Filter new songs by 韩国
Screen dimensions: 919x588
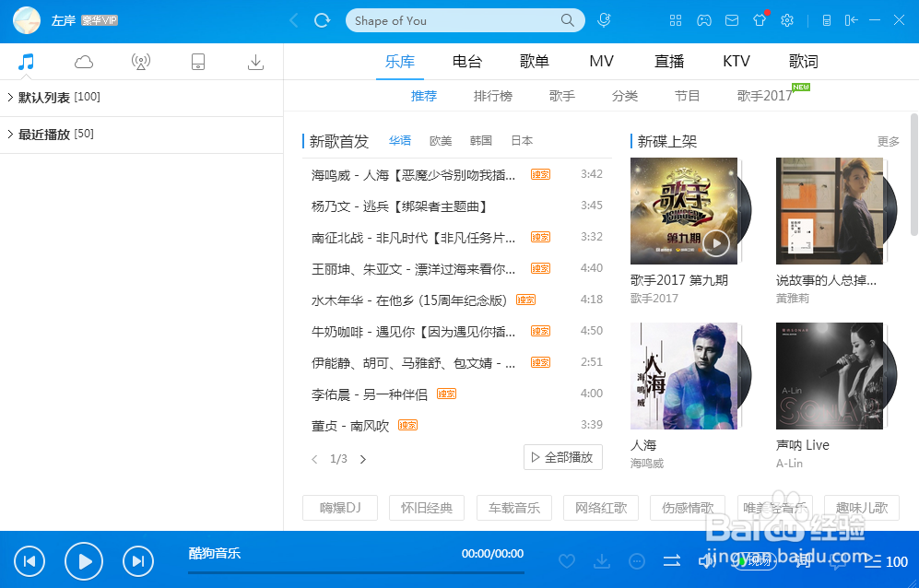(480, 141)
